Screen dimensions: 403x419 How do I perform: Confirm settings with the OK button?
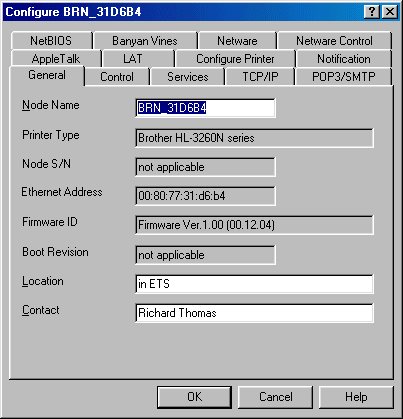(194, 397)
